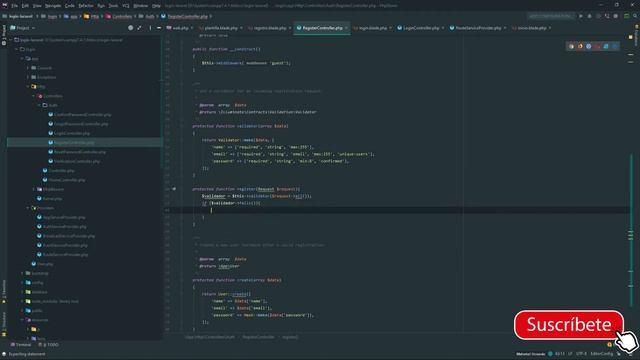Close the RegisterController.php tab
The width and height of the screenshot is (640, 360).
point(346,28)
